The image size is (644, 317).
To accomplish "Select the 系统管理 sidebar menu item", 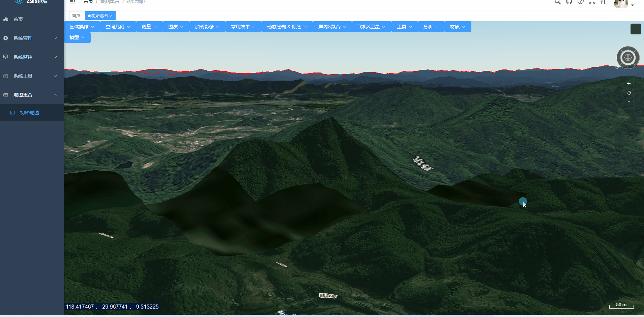I will (32, 38).
